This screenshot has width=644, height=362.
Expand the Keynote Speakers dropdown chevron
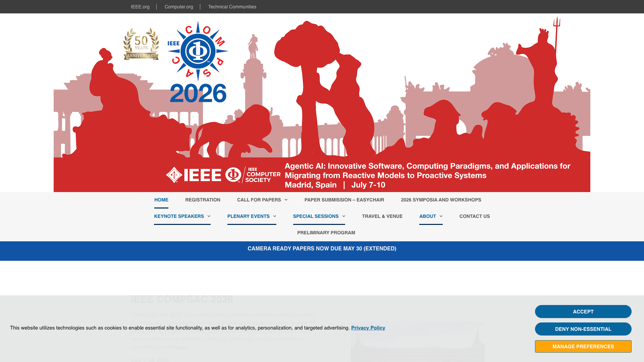tap(209, 216)
